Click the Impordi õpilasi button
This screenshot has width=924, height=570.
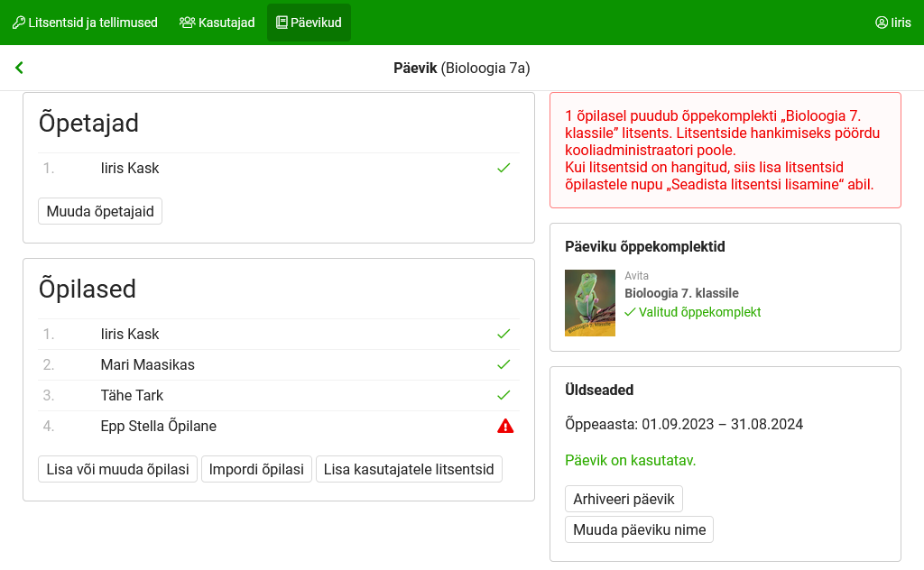[256, 469]
